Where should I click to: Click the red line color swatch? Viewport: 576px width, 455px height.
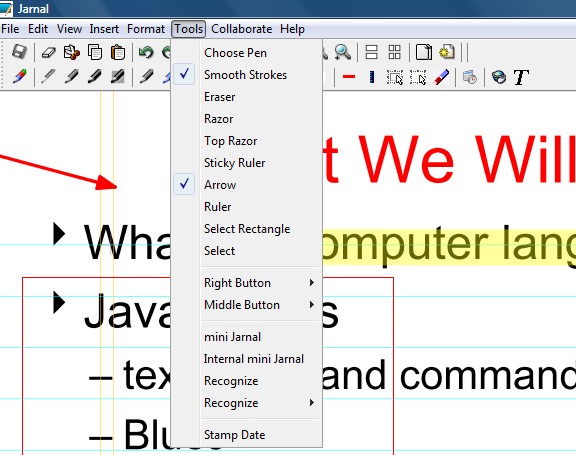[349, 77]
